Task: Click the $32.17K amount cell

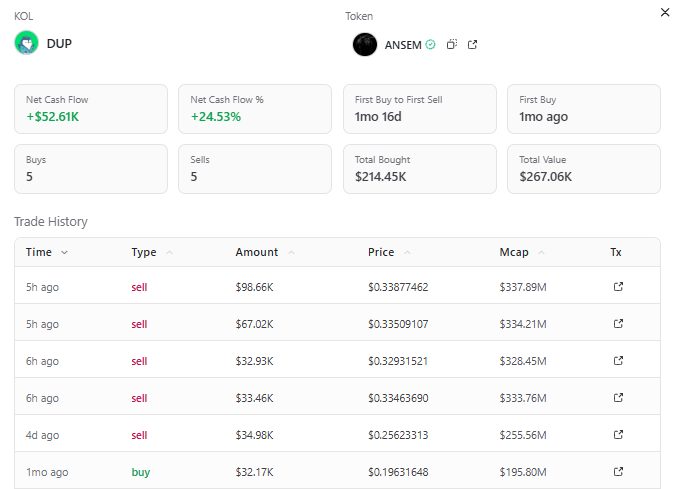Action: pyautogui.click(x=254, y=472)
